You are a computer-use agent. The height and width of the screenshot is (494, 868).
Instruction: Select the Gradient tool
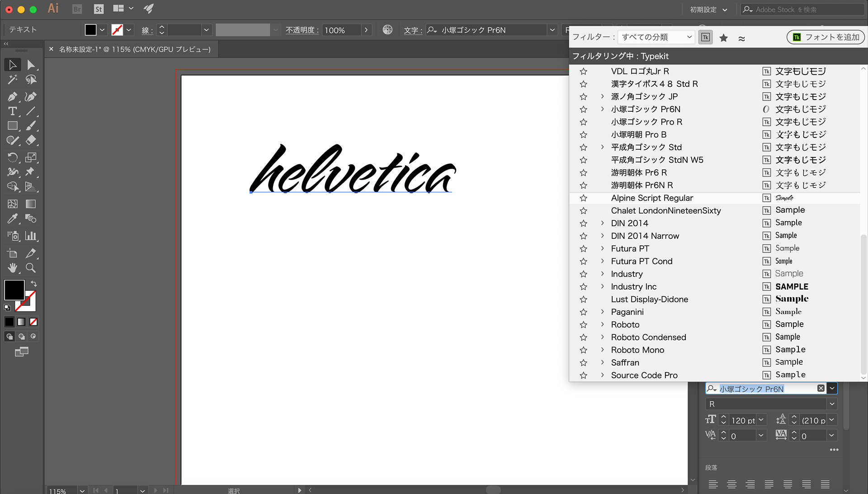tap(31, 204)
